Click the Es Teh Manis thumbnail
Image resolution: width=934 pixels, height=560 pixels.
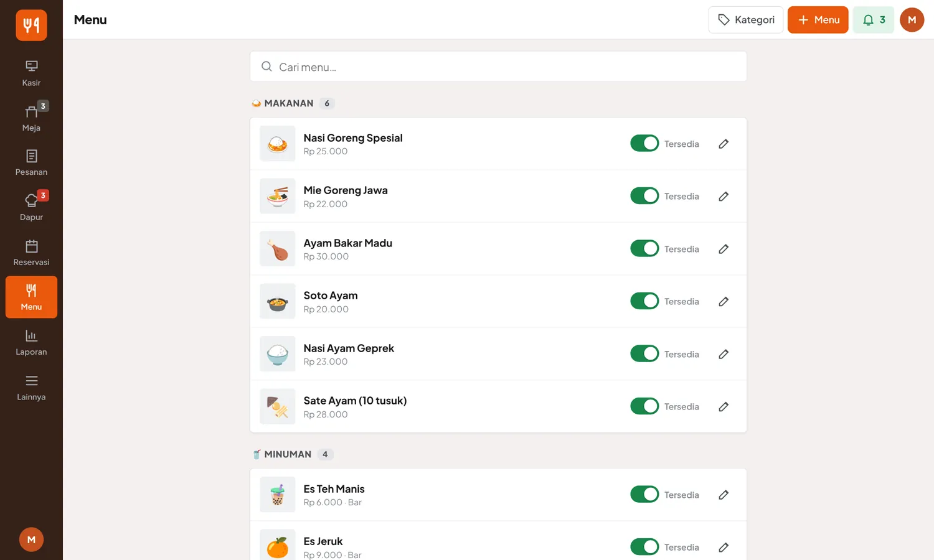click(278, 495)
